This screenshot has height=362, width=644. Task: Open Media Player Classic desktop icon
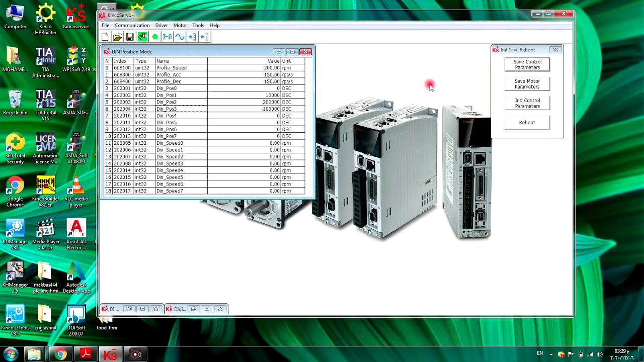click(x=46, y=235)
